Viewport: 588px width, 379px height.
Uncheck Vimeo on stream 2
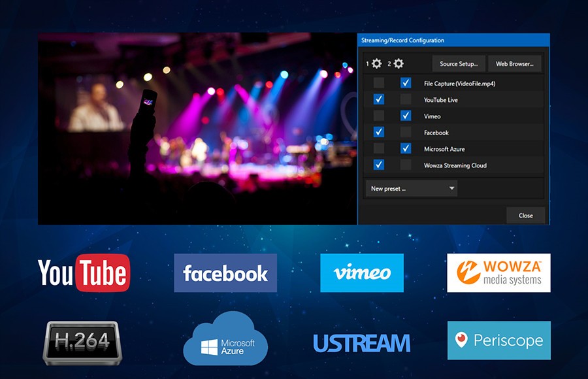tap(406, 116)
